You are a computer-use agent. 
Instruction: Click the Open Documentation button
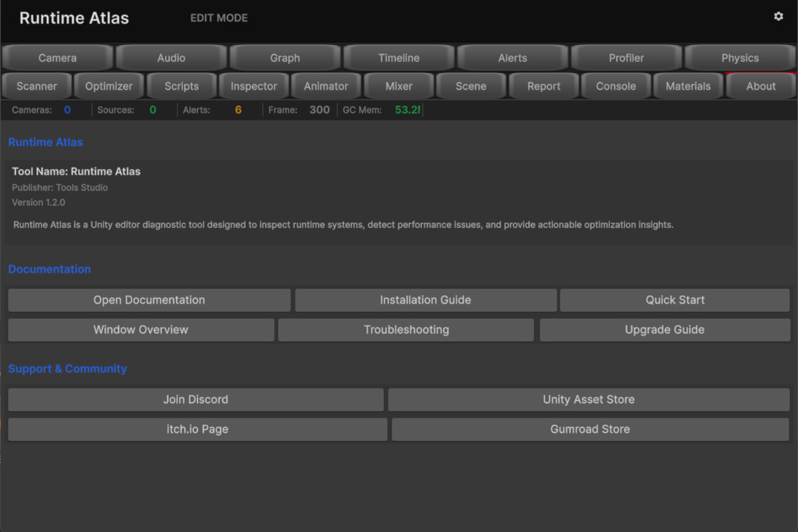point(149,300)
